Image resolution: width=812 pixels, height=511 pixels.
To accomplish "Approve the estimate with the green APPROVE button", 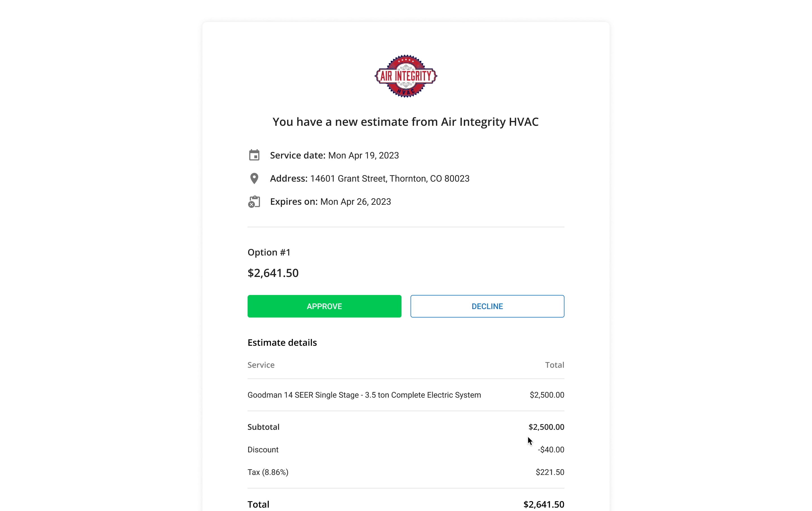I will (324, 306).
